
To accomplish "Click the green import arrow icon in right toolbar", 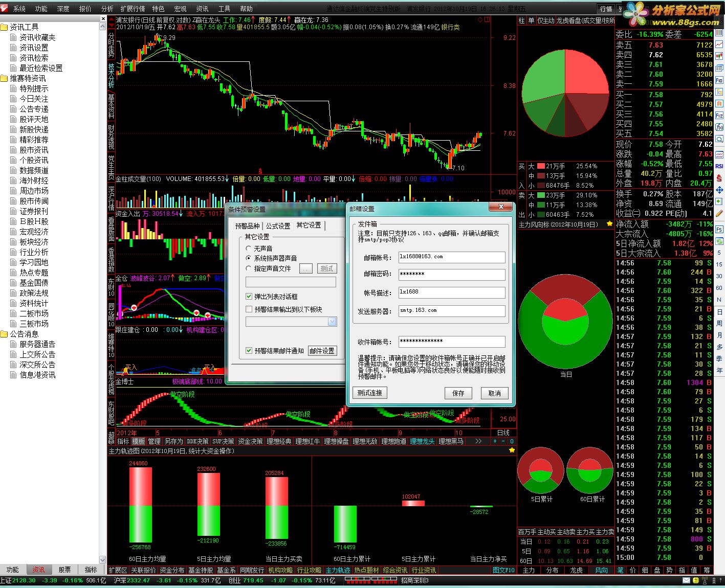I will [x=719, y=201].
